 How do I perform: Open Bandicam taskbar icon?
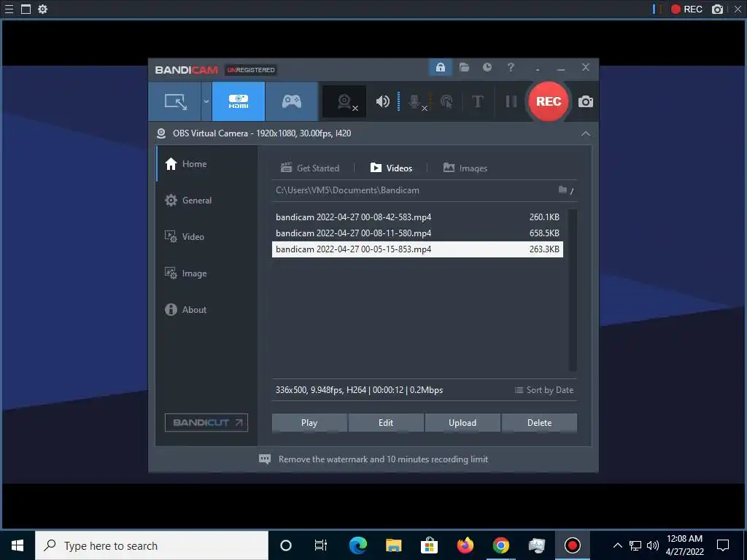tap(572, 545)
